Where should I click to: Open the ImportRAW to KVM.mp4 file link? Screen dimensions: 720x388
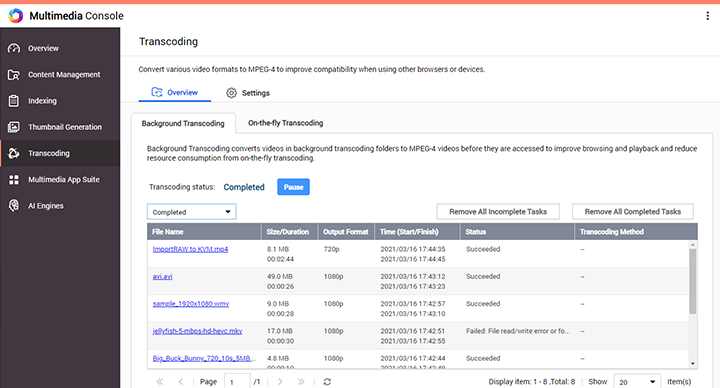(x=190, y=249)
